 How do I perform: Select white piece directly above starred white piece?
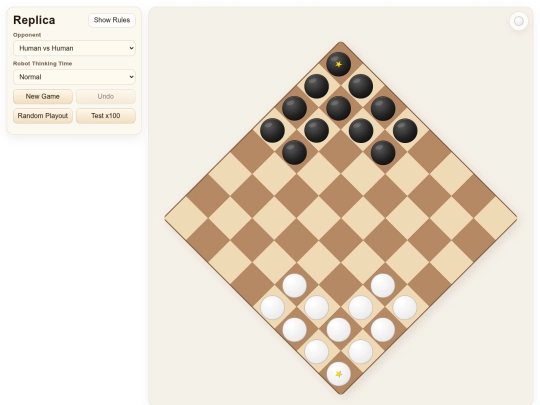pos(339,330)
